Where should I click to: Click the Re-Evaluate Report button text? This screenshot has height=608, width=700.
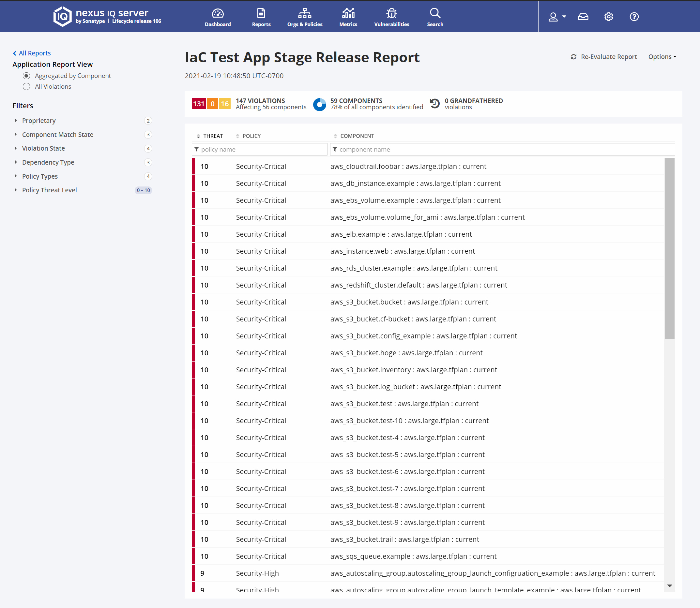coord(609,57)
